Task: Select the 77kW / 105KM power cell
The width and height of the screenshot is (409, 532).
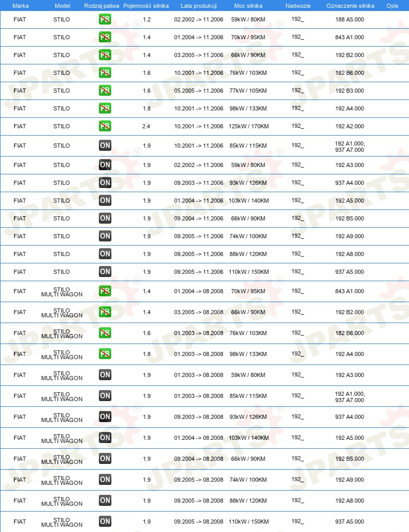Action: [248, 91]
